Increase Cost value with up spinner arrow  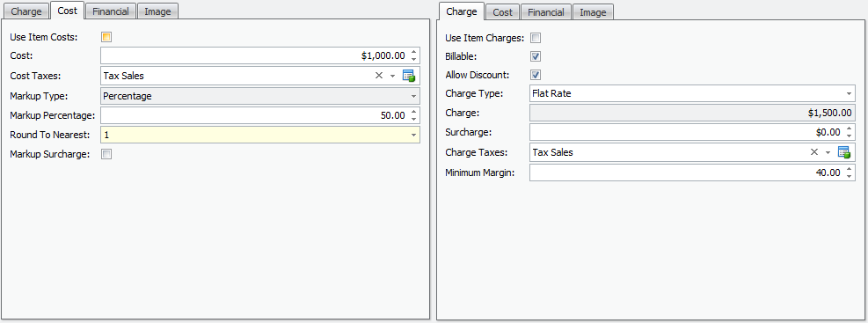(413, 53)
